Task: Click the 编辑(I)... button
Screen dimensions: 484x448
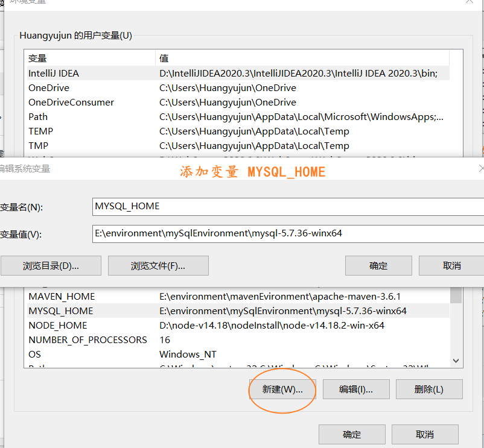Action: coord(356,389)
